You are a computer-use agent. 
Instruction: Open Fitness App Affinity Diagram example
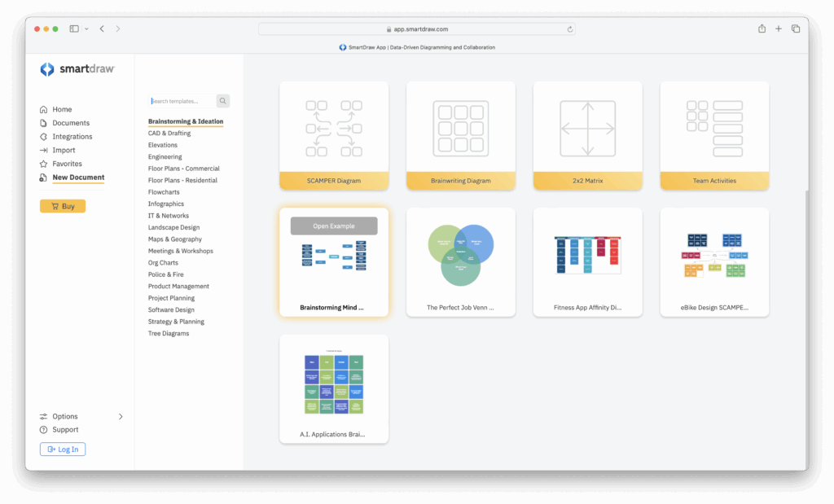click(588, 262)
